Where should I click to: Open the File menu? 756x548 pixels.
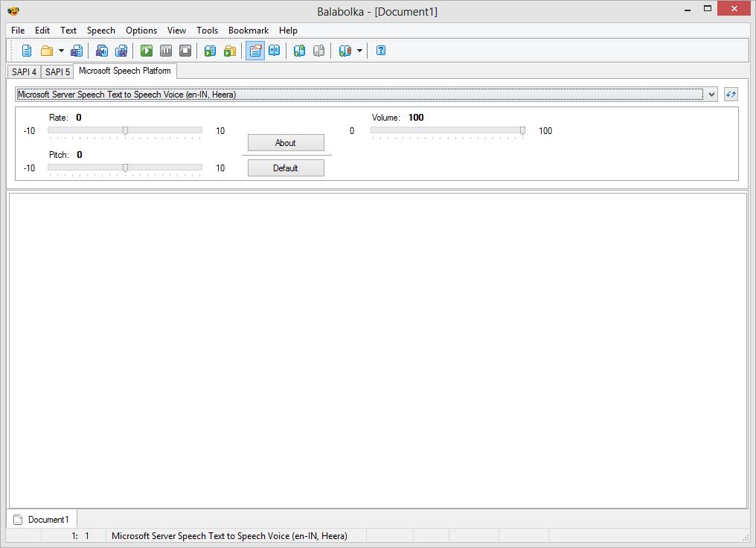click(x=18, y=31)
